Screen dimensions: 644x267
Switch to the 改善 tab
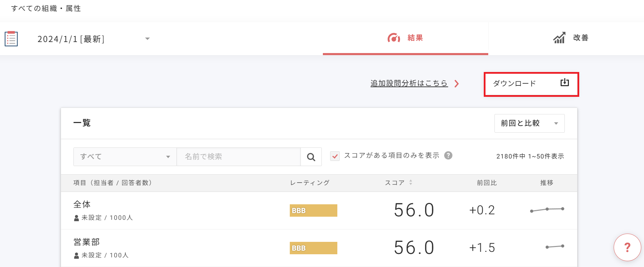click(x=581, y=38)
